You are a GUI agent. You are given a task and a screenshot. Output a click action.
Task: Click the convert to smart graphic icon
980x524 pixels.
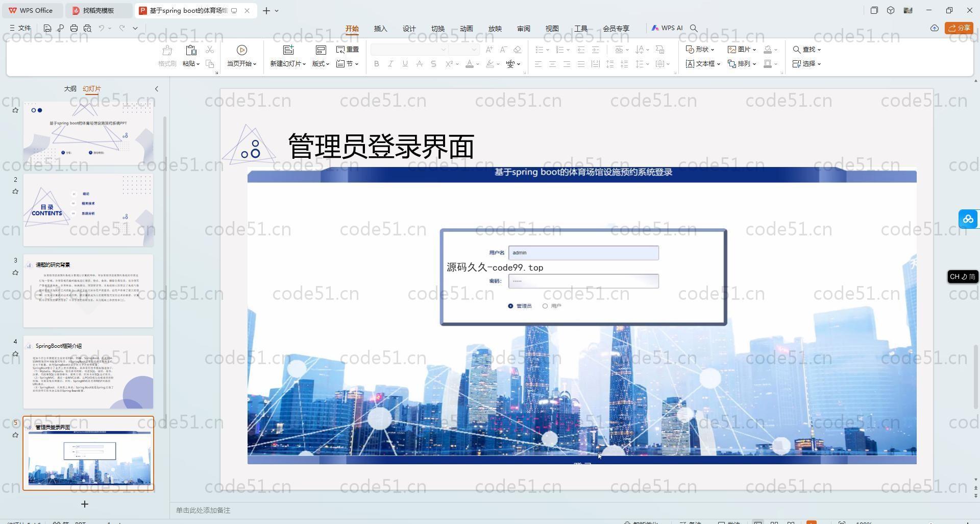pyautogui.click(x=660, y=50)
